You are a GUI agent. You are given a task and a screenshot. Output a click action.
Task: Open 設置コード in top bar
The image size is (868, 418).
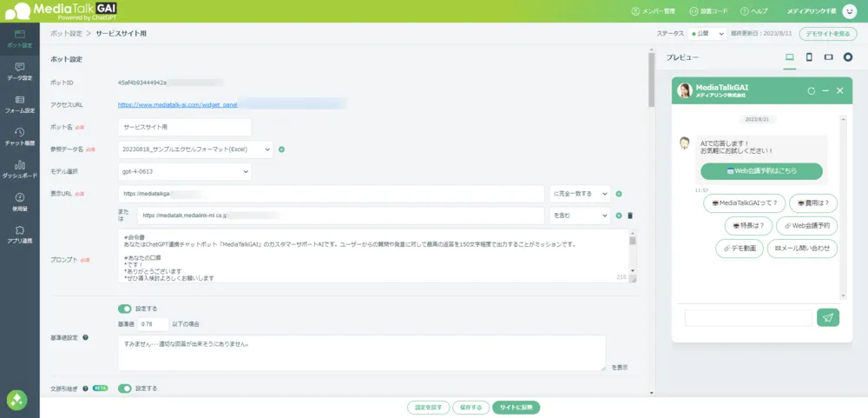click(x=708, y=11)
